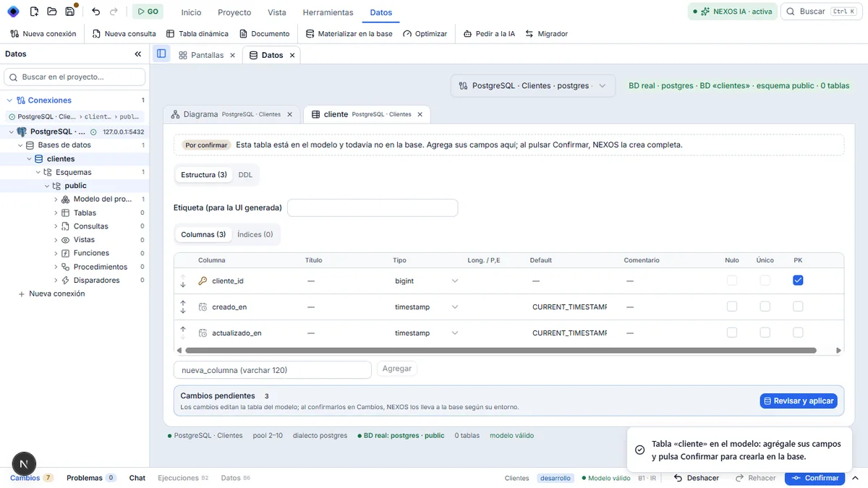Screen dimensions: 868x488
Task: Close the Diagrama sub-tab
Action: pyautogui.click(x=290, y=114)
